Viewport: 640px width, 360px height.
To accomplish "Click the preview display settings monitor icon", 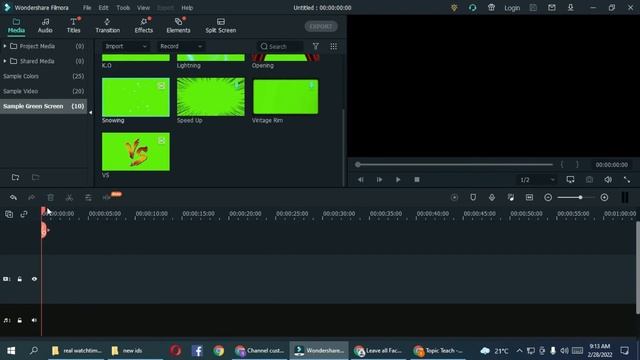I will [570, 180].
